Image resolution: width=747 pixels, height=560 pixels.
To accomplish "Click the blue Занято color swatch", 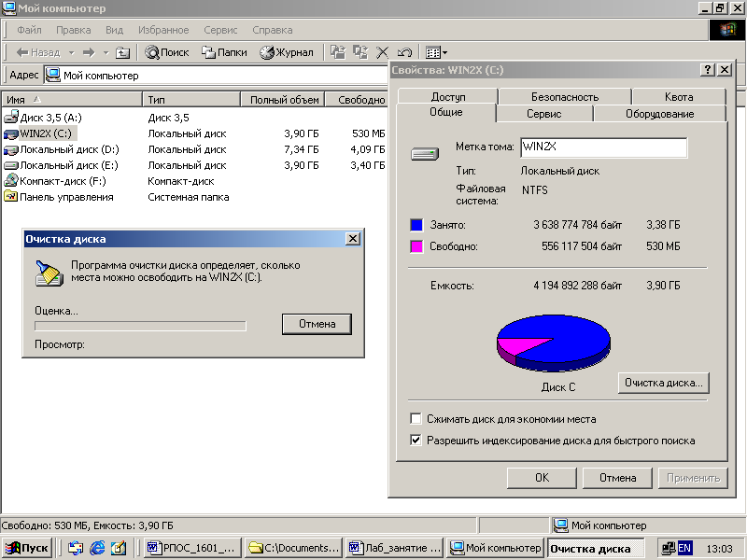I will tap(416, 225).
